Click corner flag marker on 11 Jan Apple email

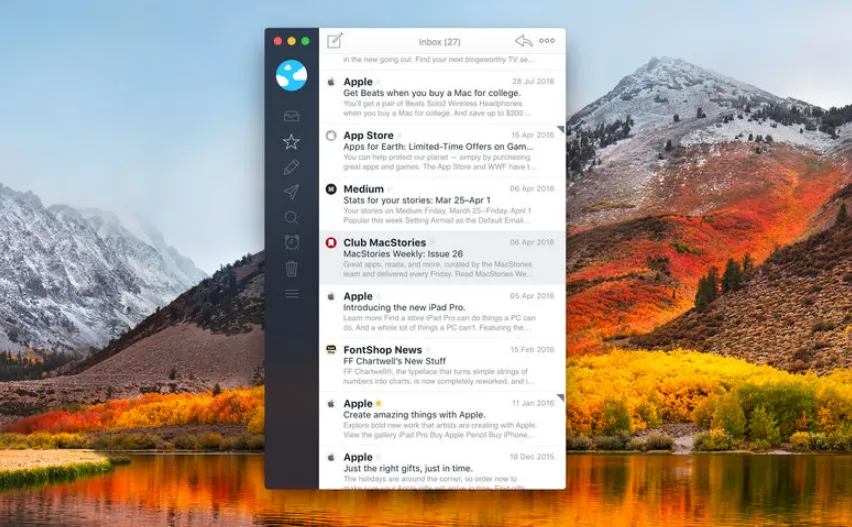[x=561, y=398]
